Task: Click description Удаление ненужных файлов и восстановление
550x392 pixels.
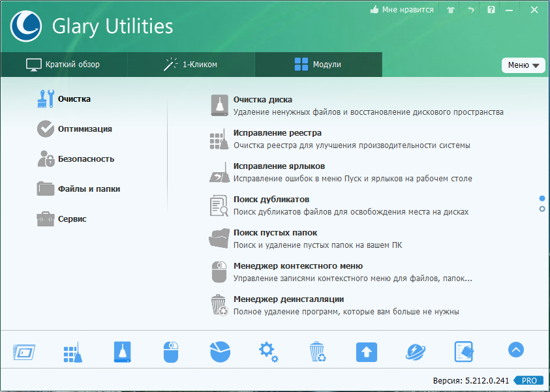Action: [x=369, y=112]
